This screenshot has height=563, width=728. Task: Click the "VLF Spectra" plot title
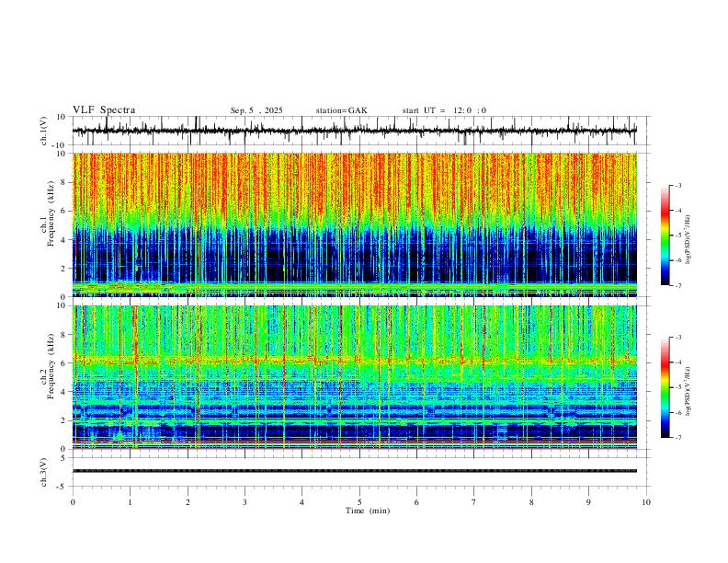point(104,110)
